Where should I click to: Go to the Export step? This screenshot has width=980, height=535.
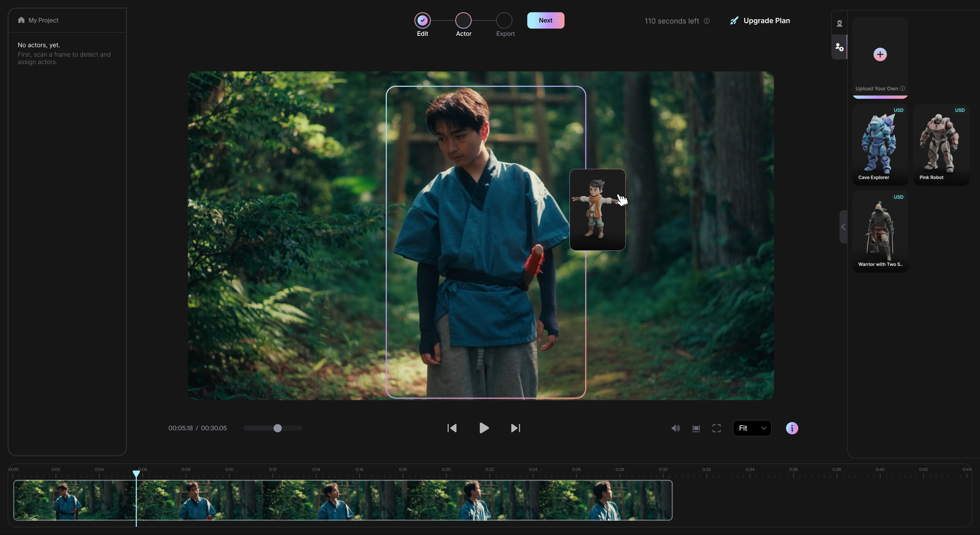click(504, 20)
